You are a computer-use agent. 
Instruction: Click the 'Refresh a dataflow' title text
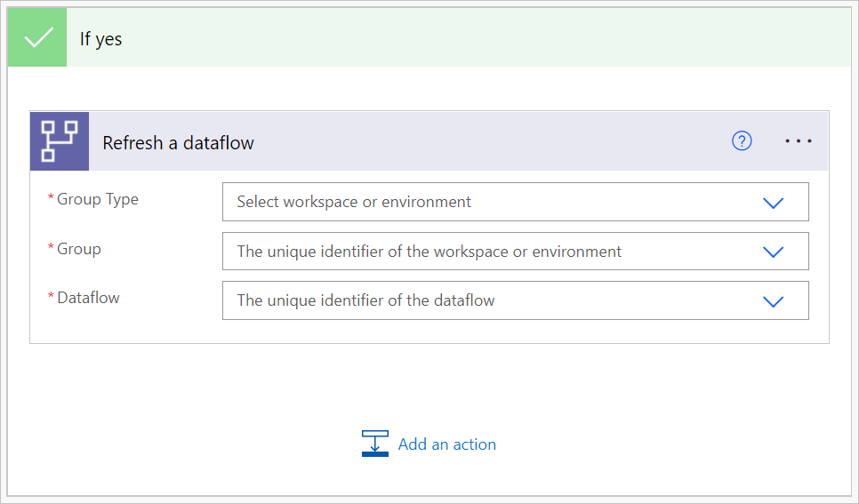178,143
